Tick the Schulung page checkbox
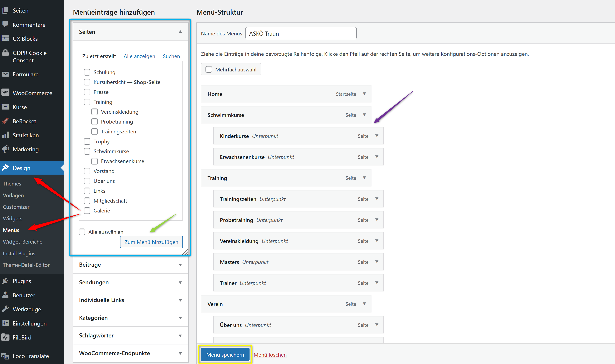This screenshot has height=364, width=615. [87, 72]
